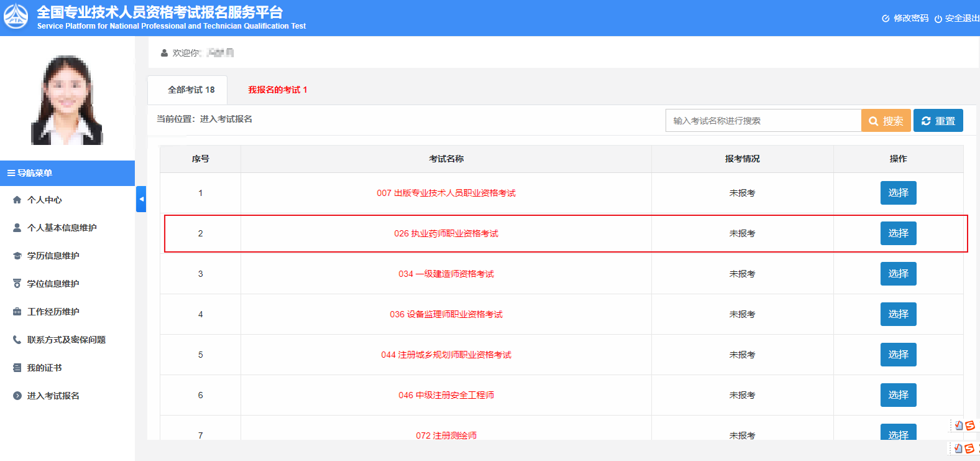Click the medal icon beside 学位信息维护
The height and width of the screenshot is (461, 980).
click(17, 284)
